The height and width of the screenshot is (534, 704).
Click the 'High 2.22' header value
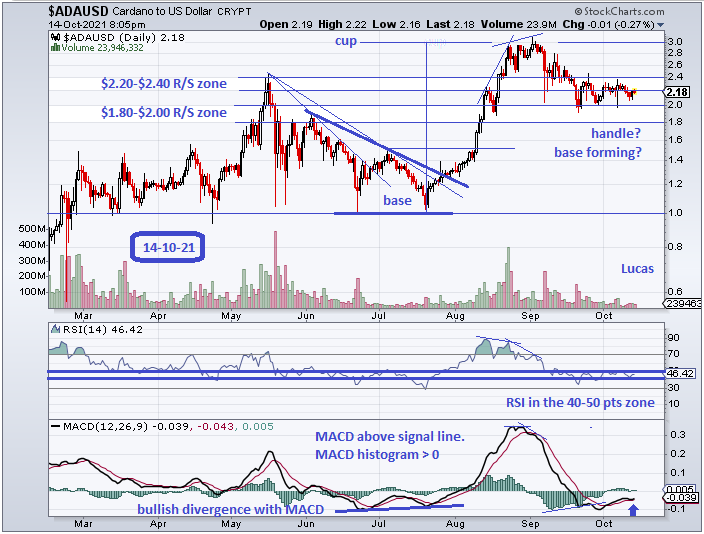[342, 25]
